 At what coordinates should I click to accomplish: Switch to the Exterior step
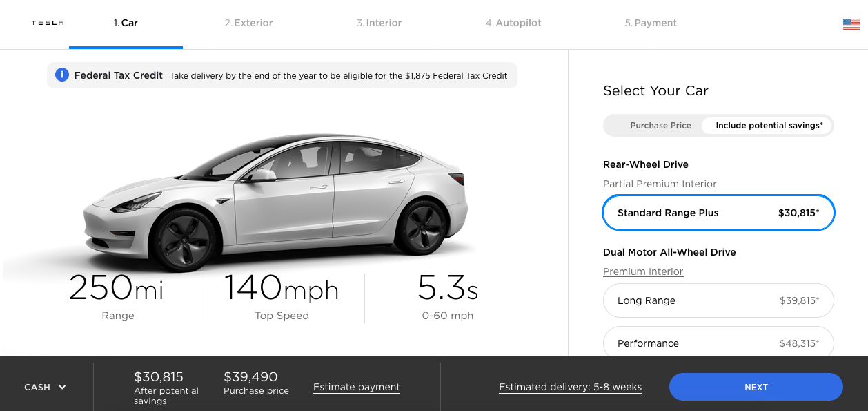pos(248,23)
